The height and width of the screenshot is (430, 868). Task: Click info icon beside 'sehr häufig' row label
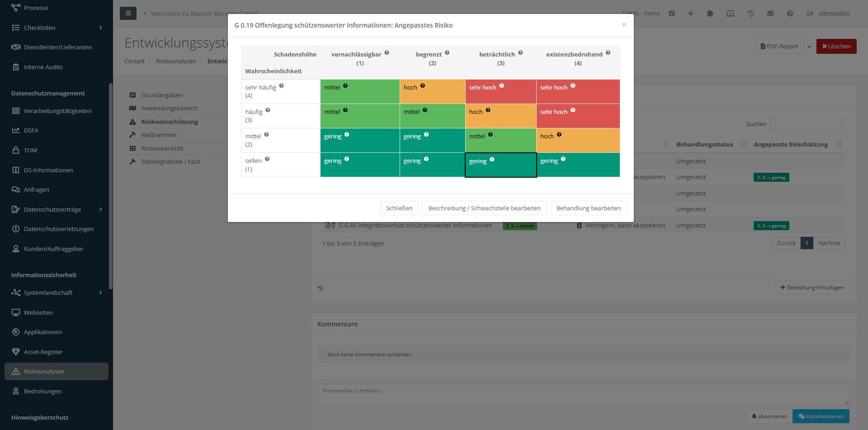[x=281, y=86]
